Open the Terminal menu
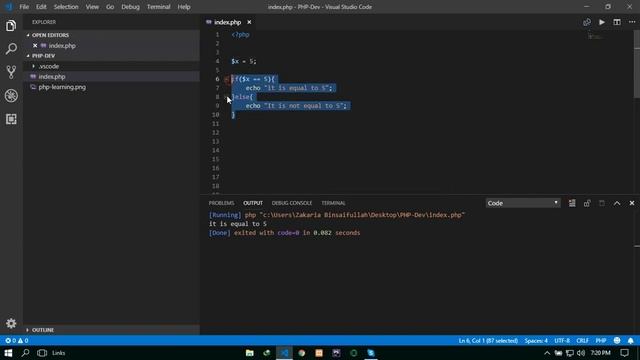This screenshot has width=640, height=360. (158, 7)
